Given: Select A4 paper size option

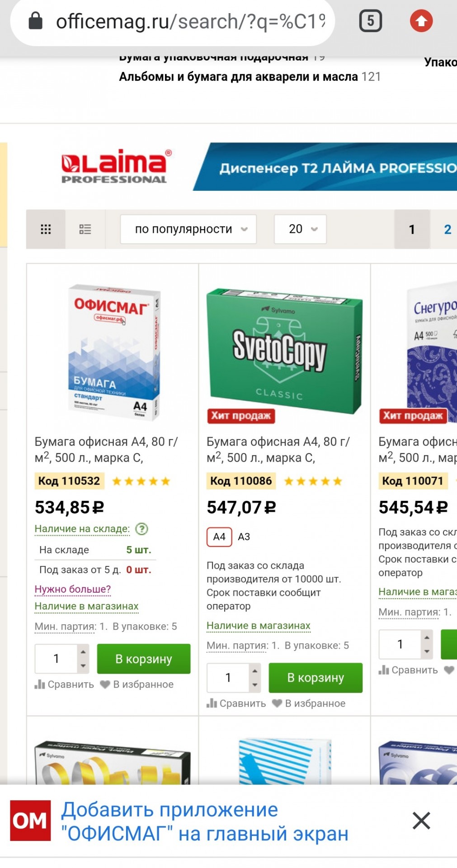Looking at the screenshot, I should coord(219,537).
